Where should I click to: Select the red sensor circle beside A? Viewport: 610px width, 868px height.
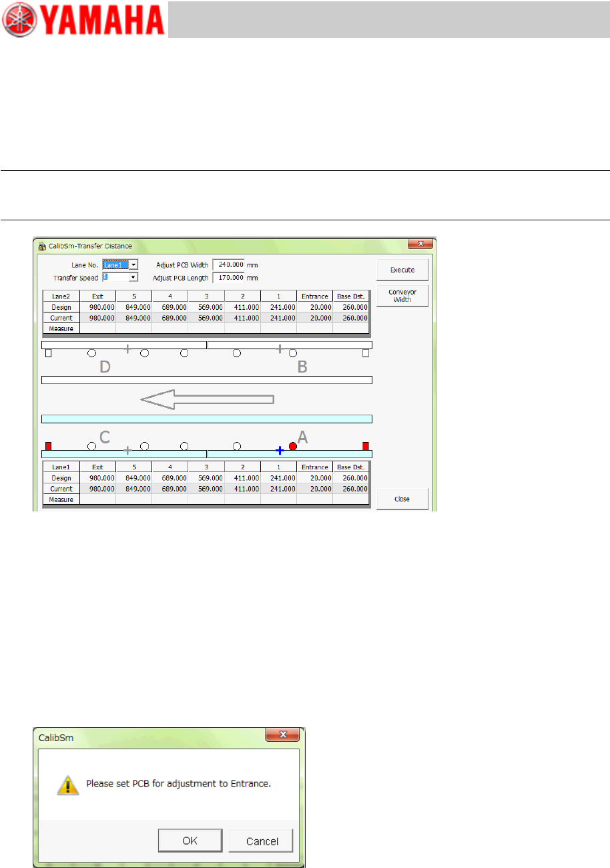coord(292,445)
